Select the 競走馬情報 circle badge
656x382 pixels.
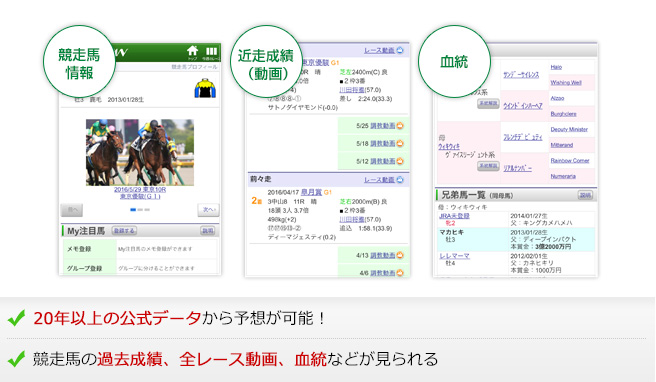pos(79,62)
